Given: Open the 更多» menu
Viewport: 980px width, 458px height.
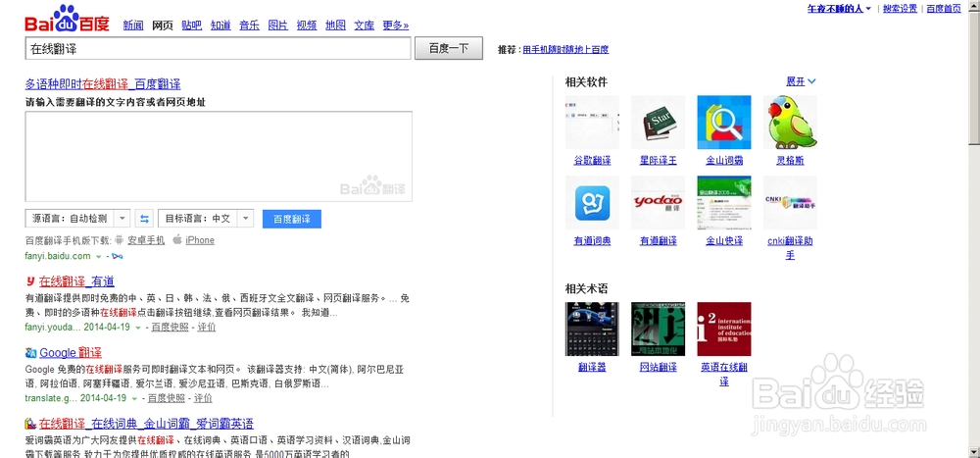Looking at the screenshot, I should click(x=396, y=25).
